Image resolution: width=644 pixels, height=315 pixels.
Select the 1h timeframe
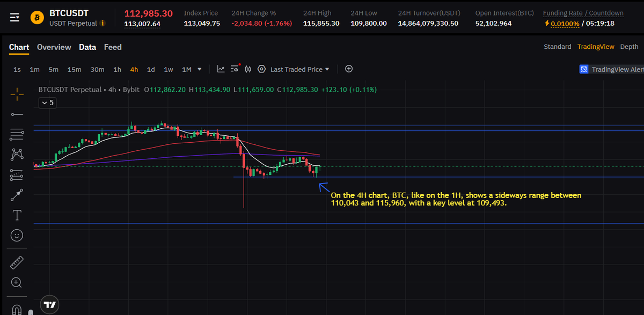tap(117, 69)
